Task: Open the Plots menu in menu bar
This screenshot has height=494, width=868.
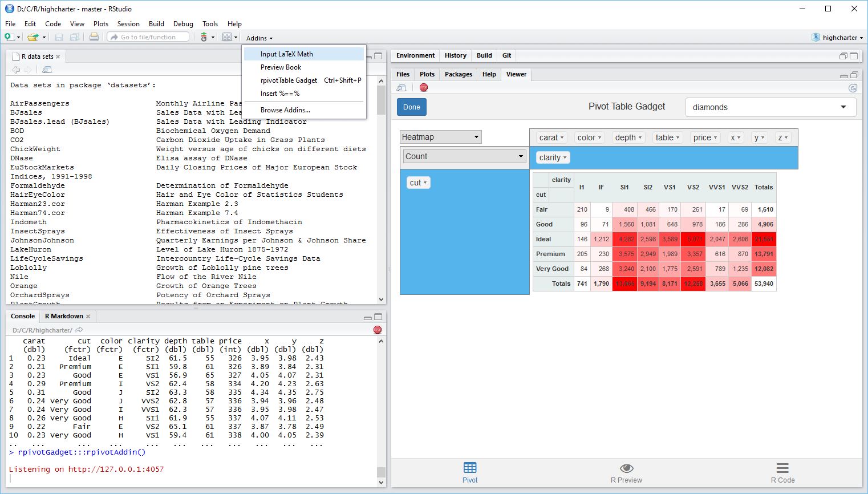Action: (101, 24)
